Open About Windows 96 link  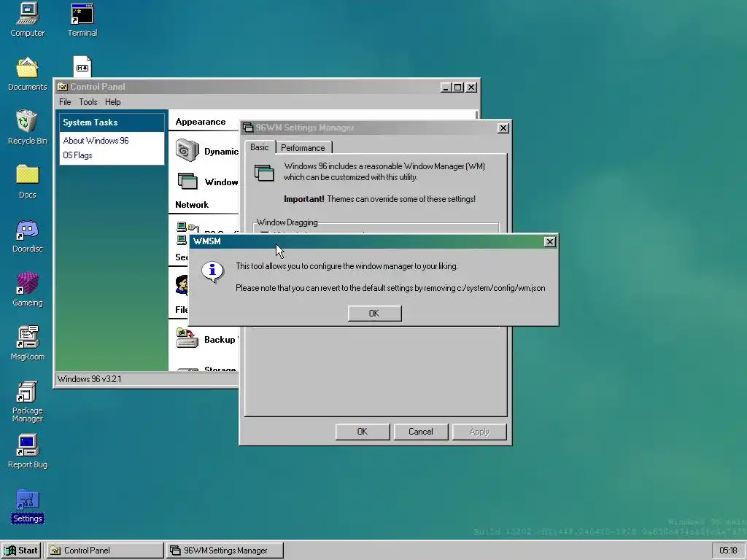pyautogui.click(x=96, y=141)
